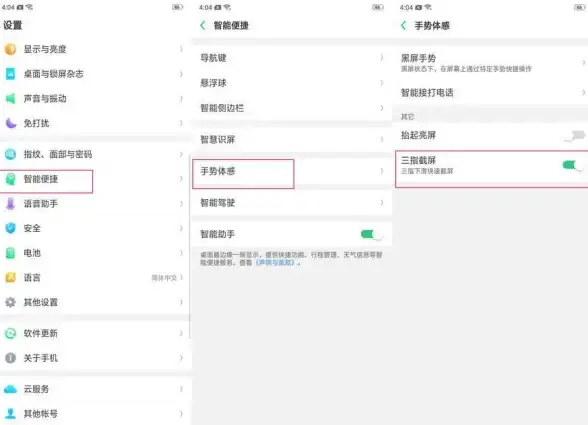Tap the 免打扰 moon icon
This screenshot has width=588, height=425.
[x=10, y=123]
